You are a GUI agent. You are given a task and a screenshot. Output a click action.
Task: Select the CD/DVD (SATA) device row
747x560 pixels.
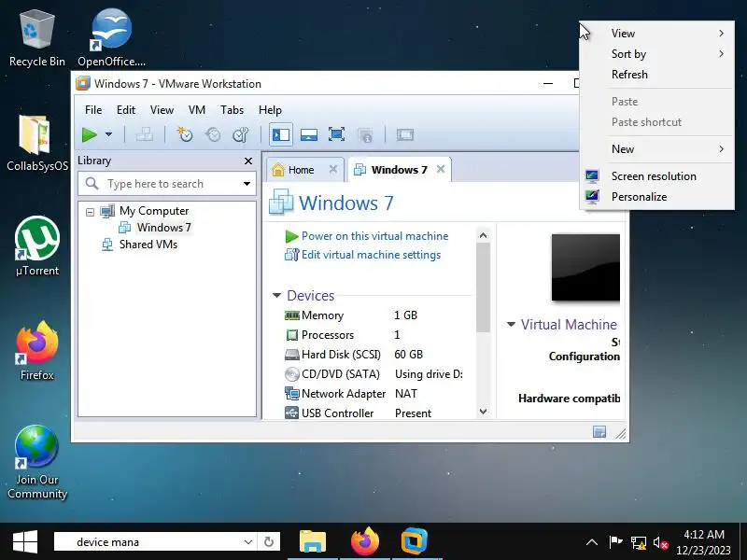click(x=374, y=374)
